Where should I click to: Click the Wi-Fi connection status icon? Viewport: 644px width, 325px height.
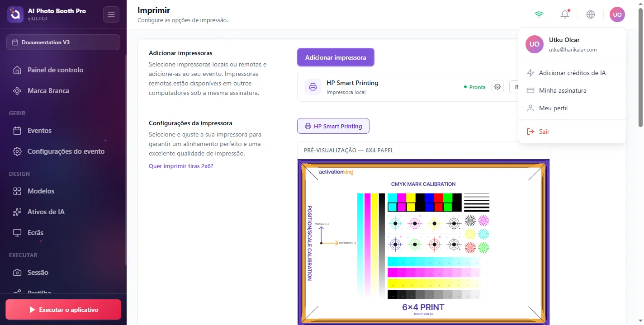pos(539,14)
